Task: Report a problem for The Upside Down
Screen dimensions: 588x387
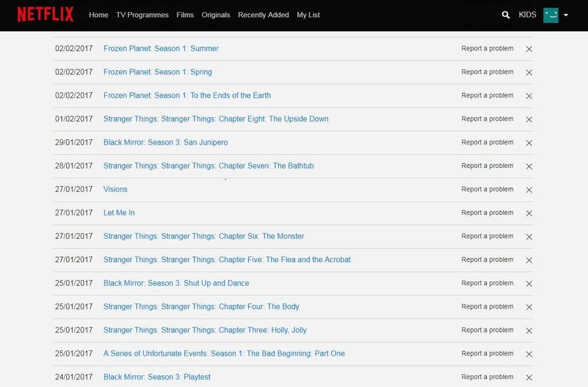Action: coord(487,119)
